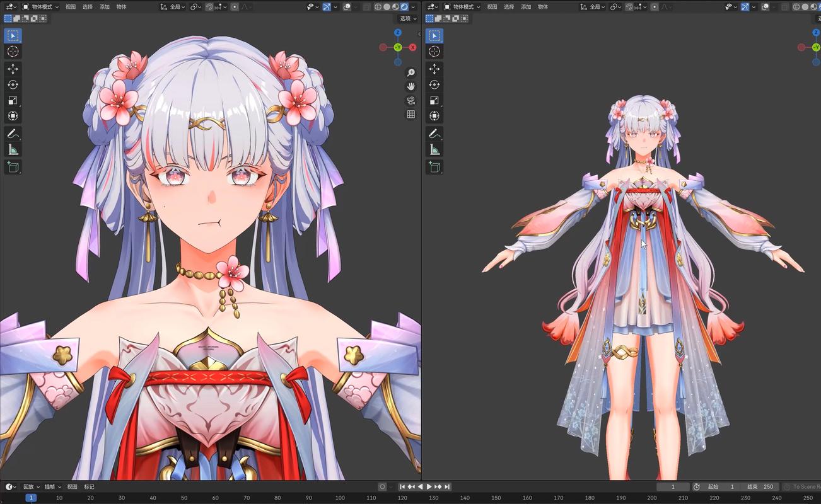Open 标记 menu in timeline
The width and height of the screenshot is (821, 504).
(90, 487)
